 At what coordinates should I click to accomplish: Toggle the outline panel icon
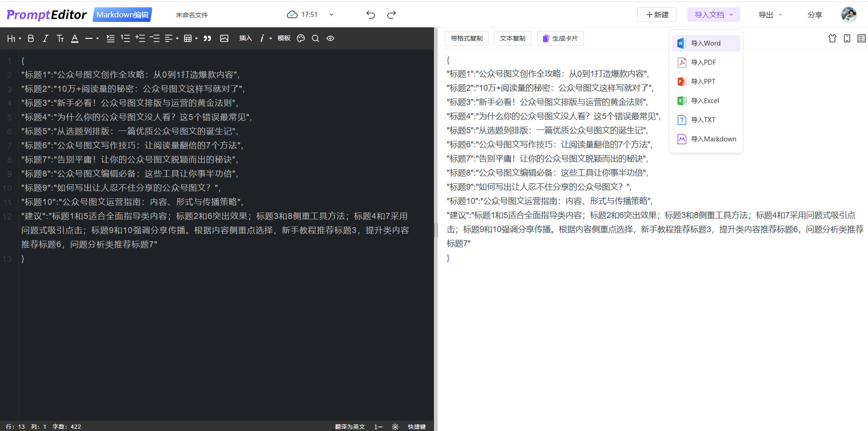tap(862, 38)
